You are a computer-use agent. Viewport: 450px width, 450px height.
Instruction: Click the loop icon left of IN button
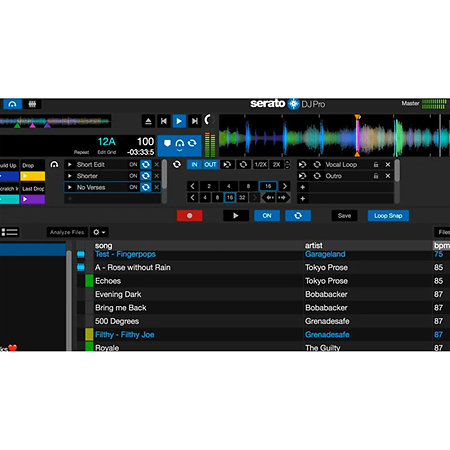pyautogui.click(x=177, y=164)
